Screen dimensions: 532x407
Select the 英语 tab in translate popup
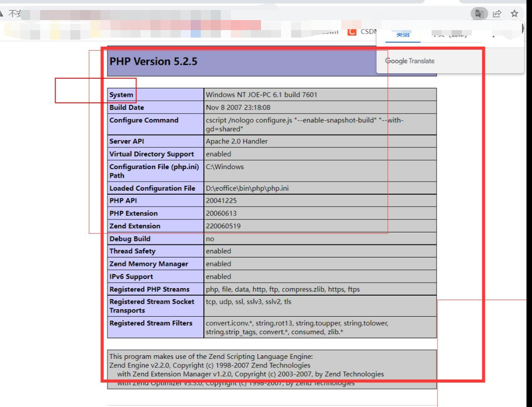click(403, 35)
